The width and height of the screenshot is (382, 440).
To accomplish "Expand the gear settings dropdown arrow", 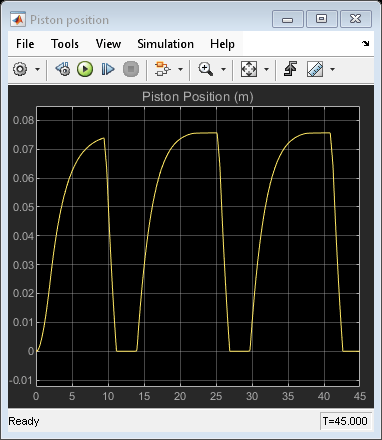I will coord(37,70).
